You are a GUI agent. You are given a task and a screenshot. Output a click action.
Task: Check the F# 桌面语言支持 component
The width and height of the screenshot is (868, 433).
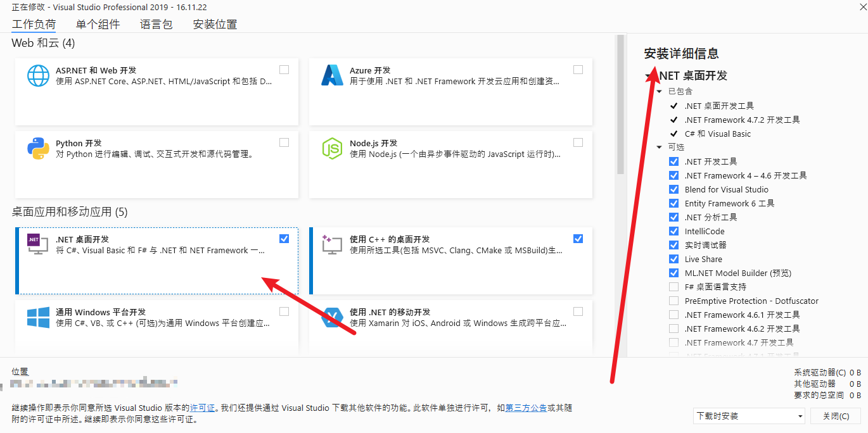673,287
